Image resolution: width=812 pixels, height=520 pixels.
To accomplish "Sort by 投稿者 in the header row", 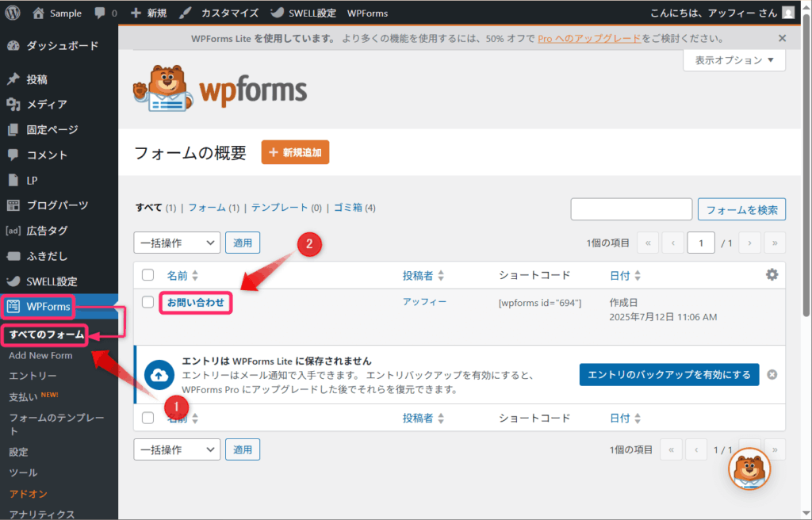I will coord(423,276).
